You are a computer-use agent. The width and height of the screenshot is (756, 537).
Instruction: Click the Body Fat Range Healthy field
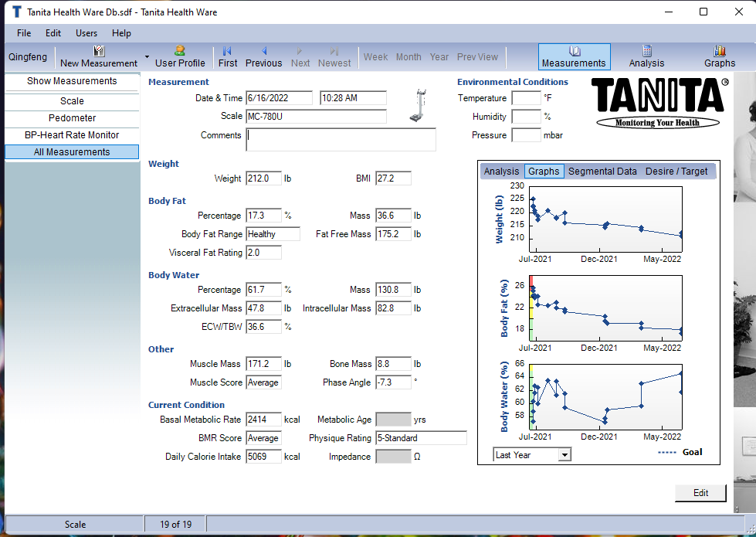point(273,234)
